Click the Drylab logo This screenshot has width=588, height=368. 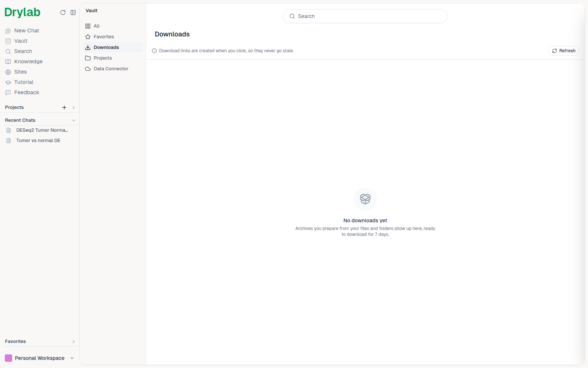coord(22,12)
